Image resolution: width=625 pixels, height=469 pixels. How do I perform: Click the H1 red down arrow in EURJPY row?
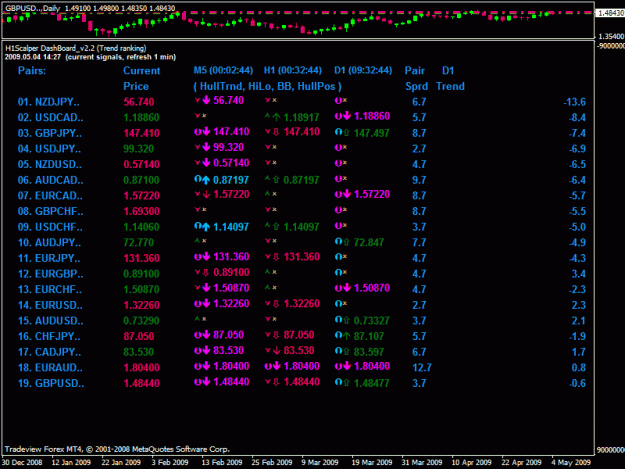click(x=276, y=257)
